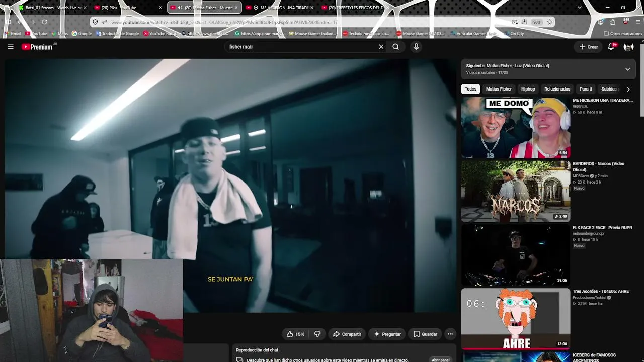Select the Todos filter chip
Image resolution: width=644 pixels, height=362 pixels.
pos(470,89)
